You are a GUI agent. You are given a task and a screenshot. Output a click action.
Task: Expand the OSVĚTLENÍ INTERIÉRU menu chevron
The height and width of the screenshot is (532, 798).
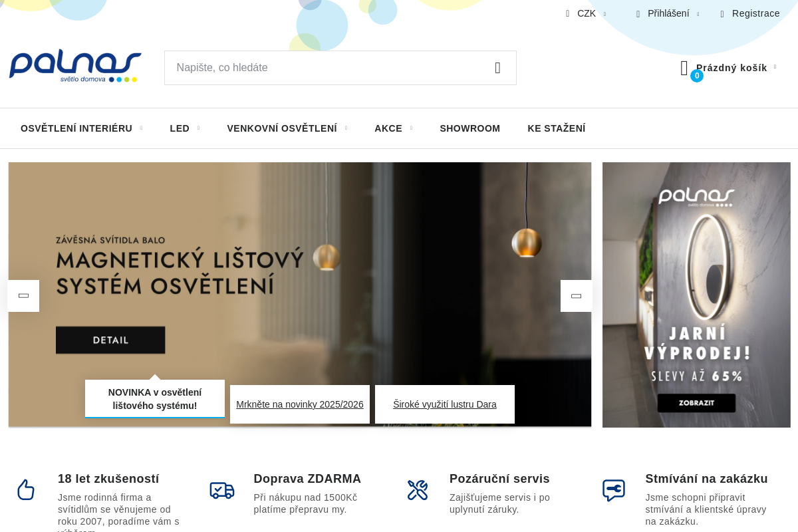[141, 128]
